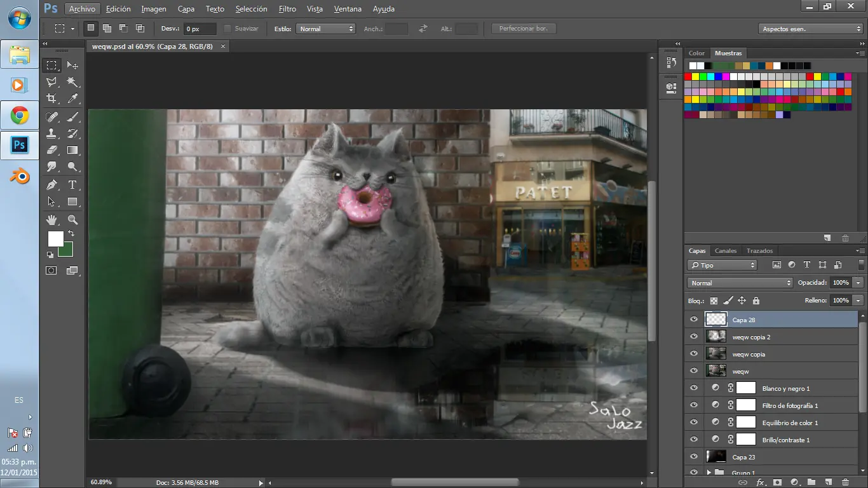Toggle visibility of Capa 23 layer
Image resolution: width=868 pixels, height=488 pixels.
694,457
